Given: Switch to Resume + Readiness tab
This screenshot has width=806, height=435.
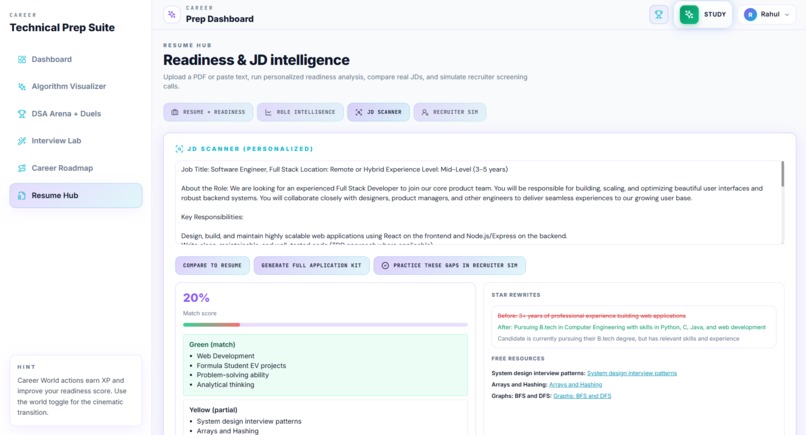Looking at the screenshot, I should coord(208,112).
